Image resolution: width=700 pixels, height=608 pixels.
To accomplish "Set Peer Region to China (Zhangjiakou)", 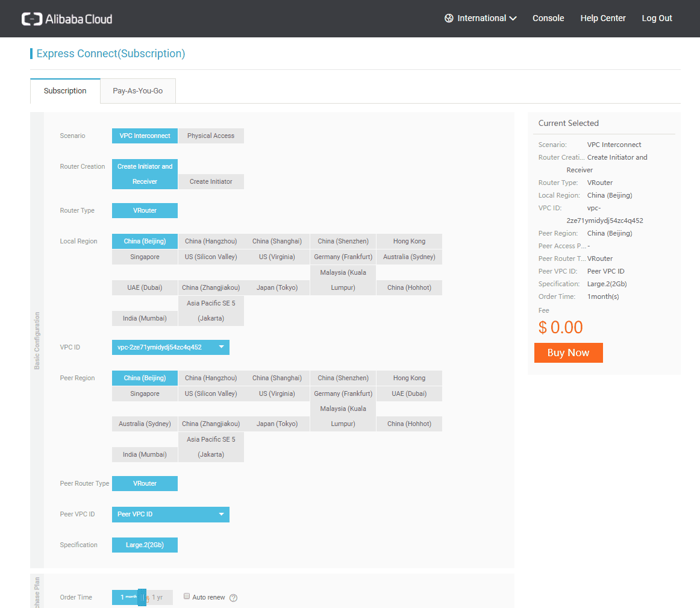I will [x=211, y=424].
